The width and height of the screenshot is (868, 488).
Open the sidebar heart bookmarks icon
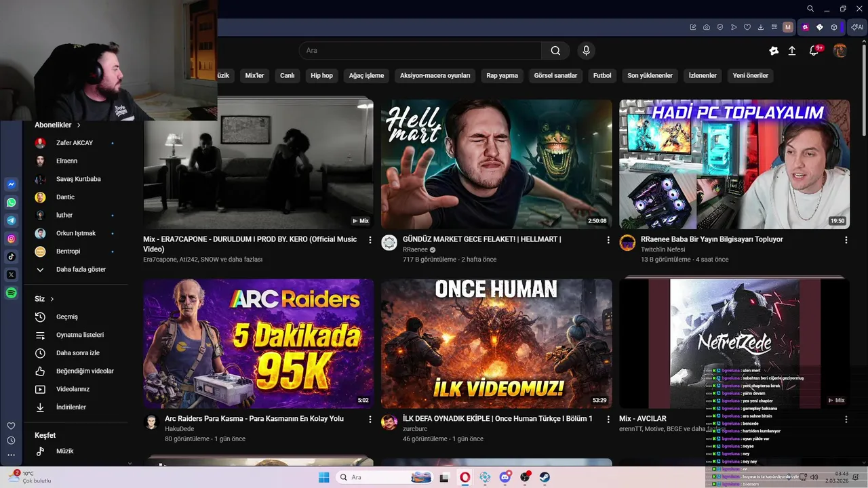coord(11,426)
